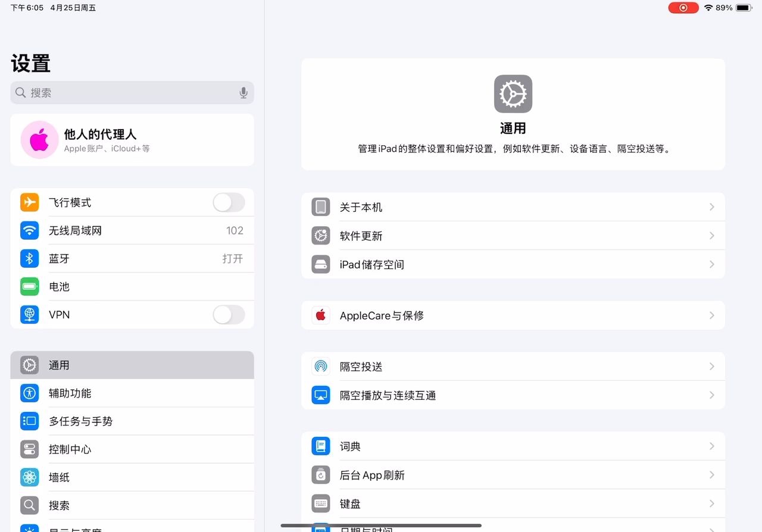Open AppleCare与保修 via its chevron
The height and width of the screenshot is (532, 762).
[x=711, y=315]
